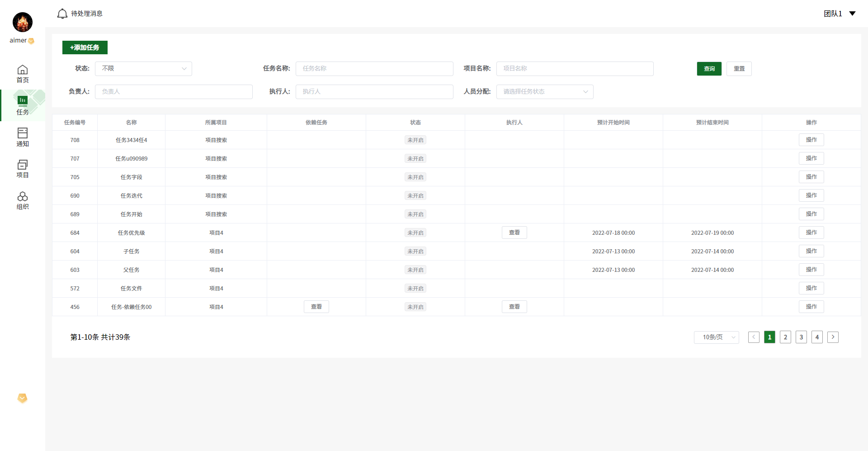Click task name 任务文件
This screenshot has width=868, height=451.
coord(132,289)
